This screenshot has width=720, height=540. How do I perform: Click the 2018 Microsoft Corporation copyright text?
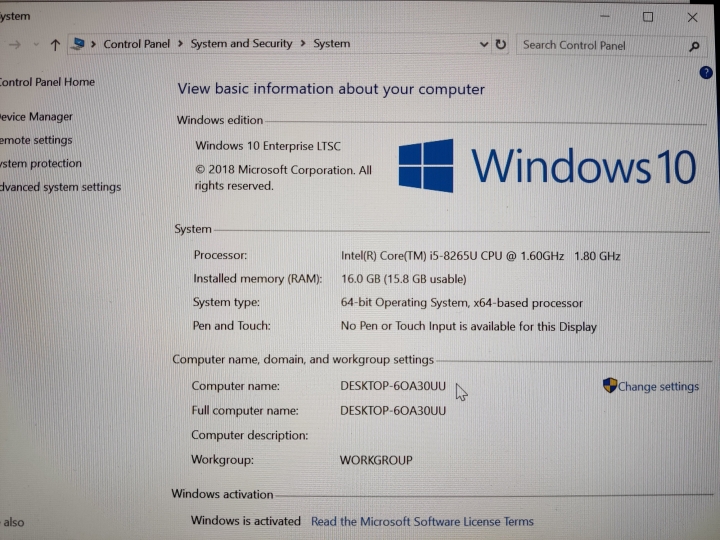[283, 178]
